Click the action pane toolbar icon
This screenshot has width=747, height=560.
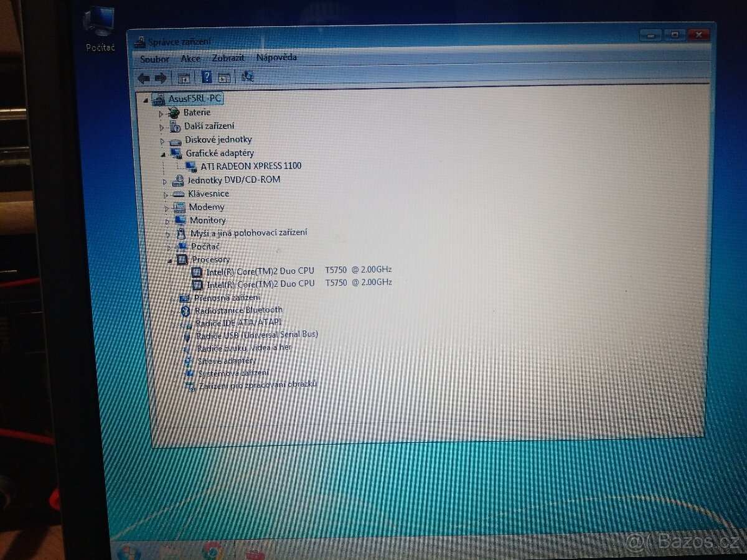(x=224, y=77)
